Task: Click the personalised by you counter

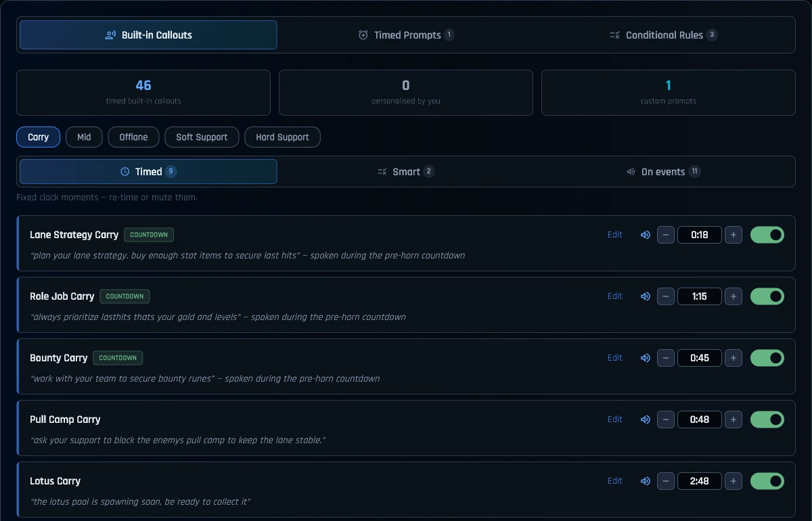Action: tap(406, 93)
